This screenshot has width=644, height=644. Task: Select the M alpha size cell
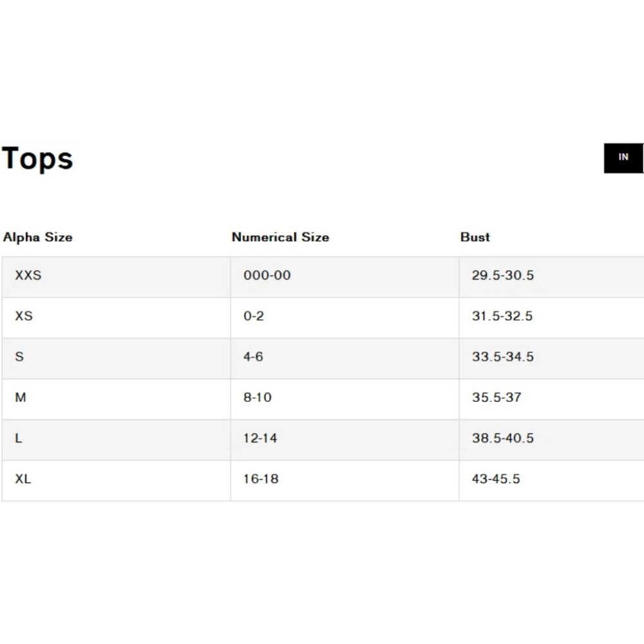click(116, 399)
